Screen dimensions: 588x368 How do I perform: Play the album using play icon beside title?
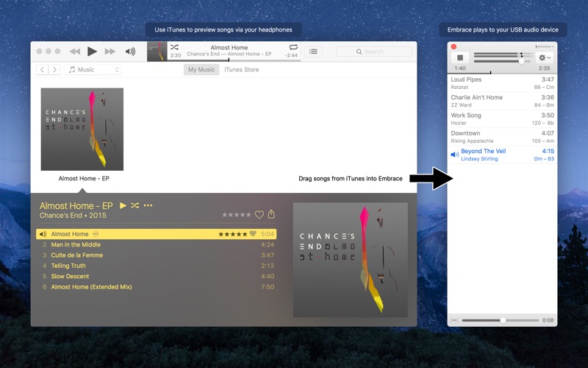123,205
